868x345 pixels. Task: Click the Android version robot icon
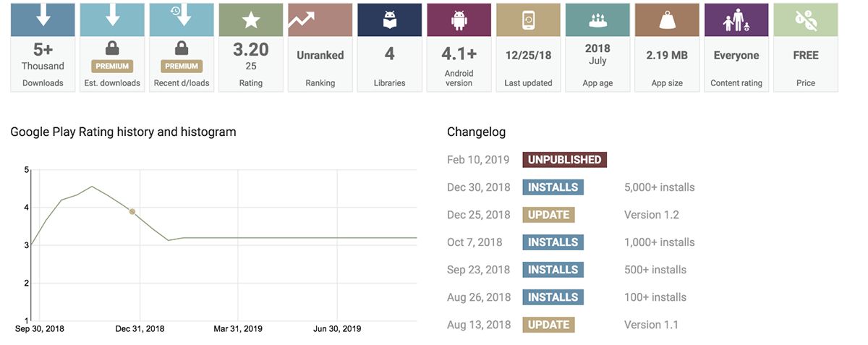459,20
